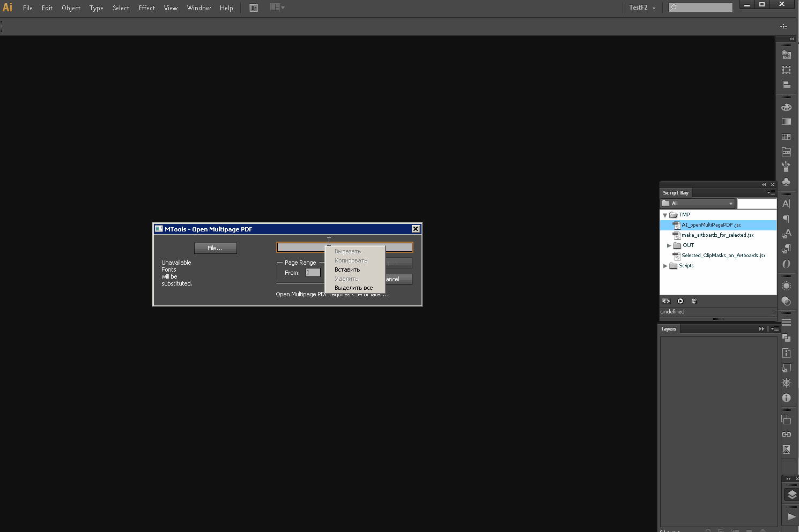Select AI_openMultiPagePDF.jsx script

tap(718, 225)
